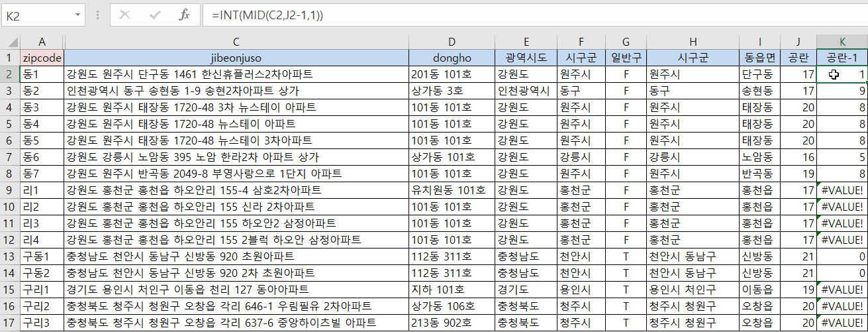
Task: Click the 동읍면 header cell
Action: (759, 58)
